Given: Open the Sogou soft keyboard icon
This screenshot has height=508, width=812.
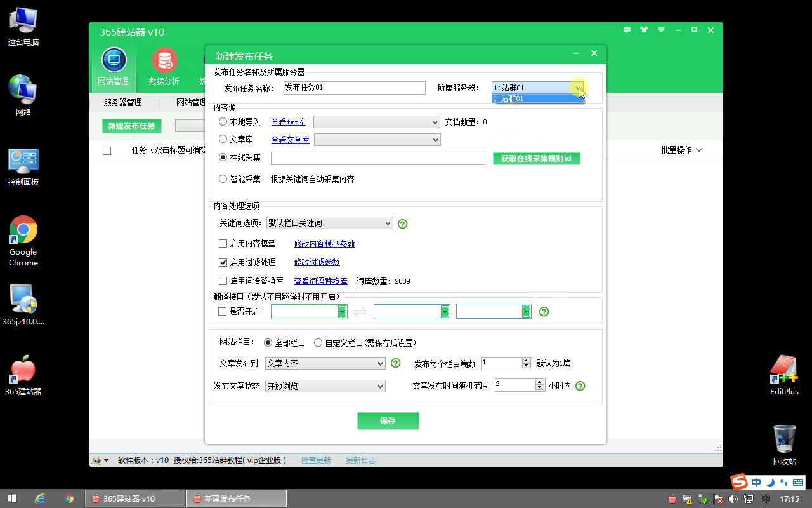Looking at the screenshot, I should 798,483.
